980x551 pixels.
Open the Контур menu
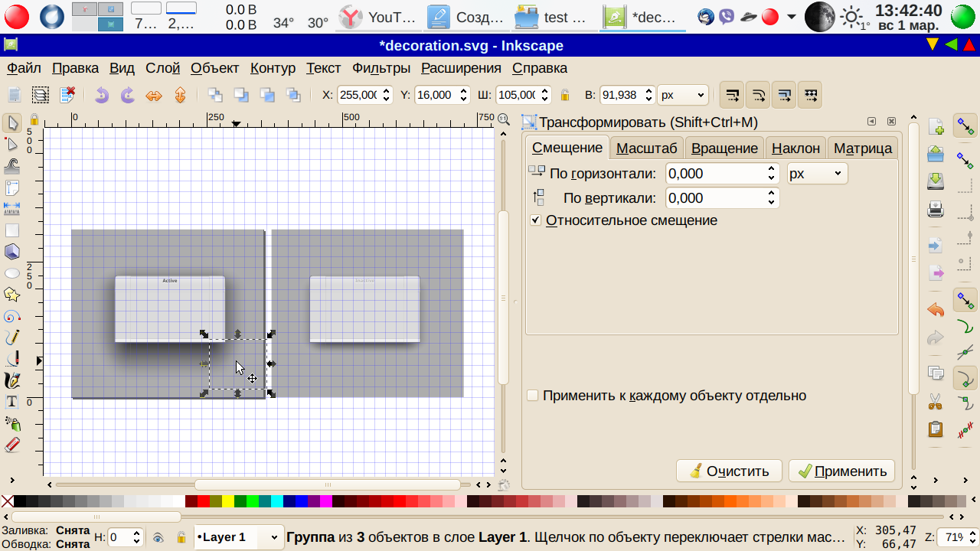pyautogui.click(x=273, y=68)
